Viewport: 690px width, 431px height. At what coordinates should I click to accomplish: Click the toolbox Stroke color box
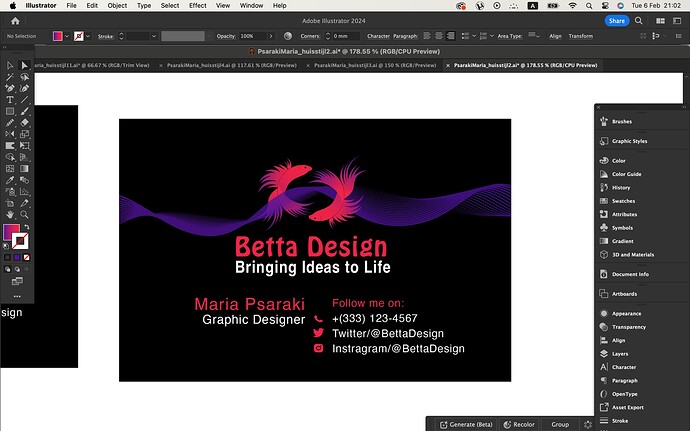pyautogui.click(x=20, y=241)
